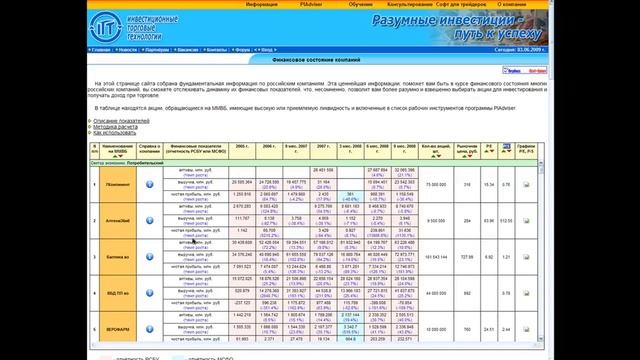This screenshot has width=640, height=360.
Task: Open company info icon in row 1
Action: (x=150, y=184)
